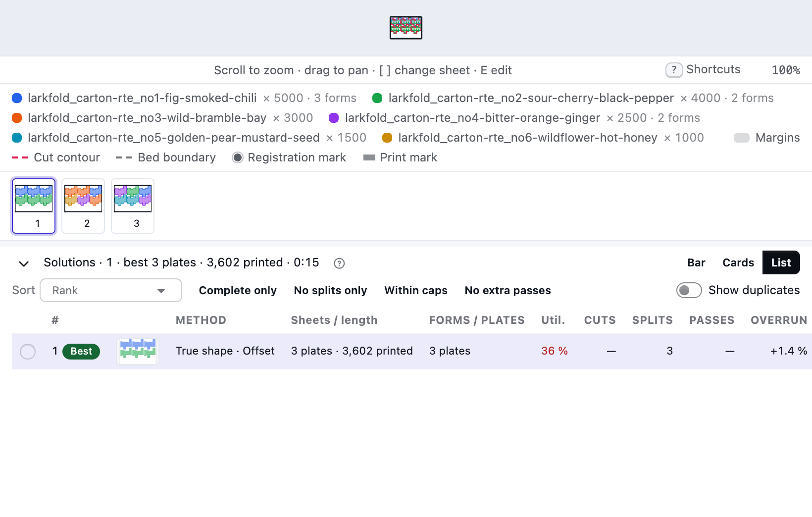Click the METHOD column header
812x517 pixels.
[x=201, y=320]
